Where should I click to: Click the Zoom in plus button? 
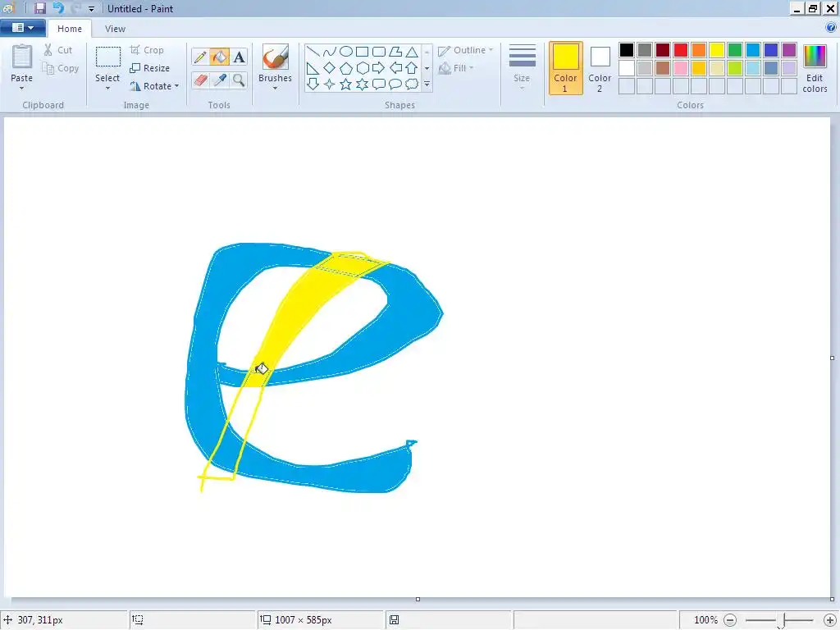click(x=830, y=620)
